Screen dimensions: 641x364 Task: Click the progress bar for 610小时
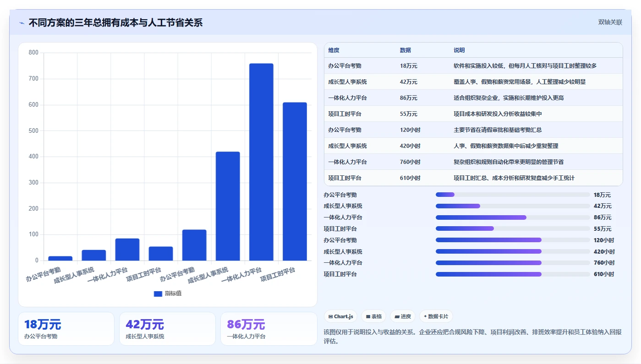pos(513,274)
